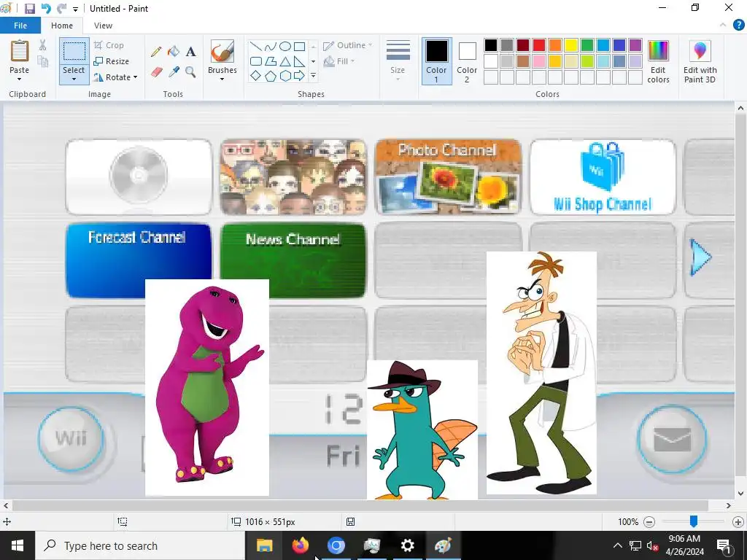Choose the Triangle shape
Viewport: 747px width, 560px height.
[285, 61]
